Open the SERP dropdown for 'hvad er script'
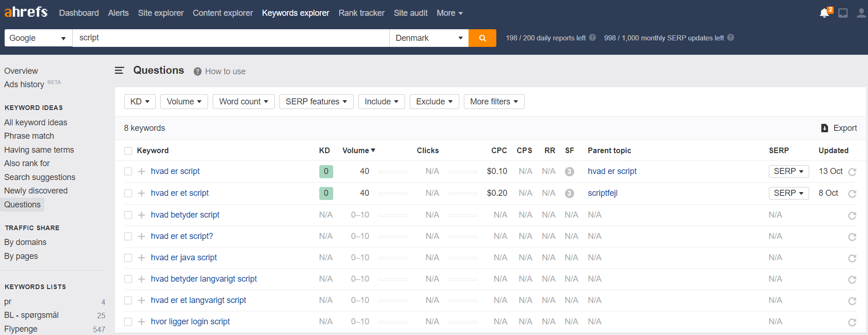 click(x=788, y=171)
